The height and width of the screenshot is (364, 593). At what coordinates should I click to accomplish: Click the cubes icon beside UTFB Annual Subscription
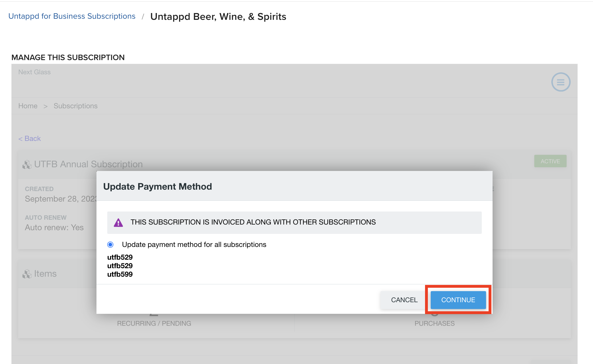pos(27,164)
